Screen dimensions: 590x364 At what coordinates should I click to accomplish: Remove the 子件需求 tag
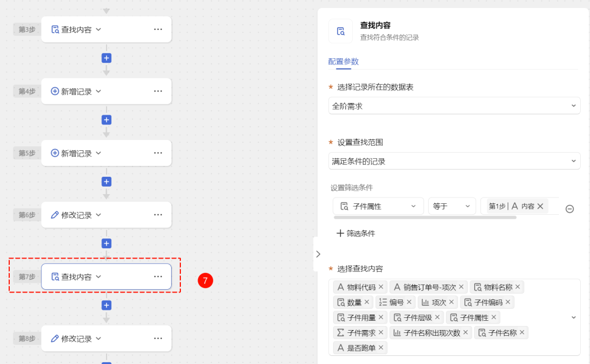point(381,332)
